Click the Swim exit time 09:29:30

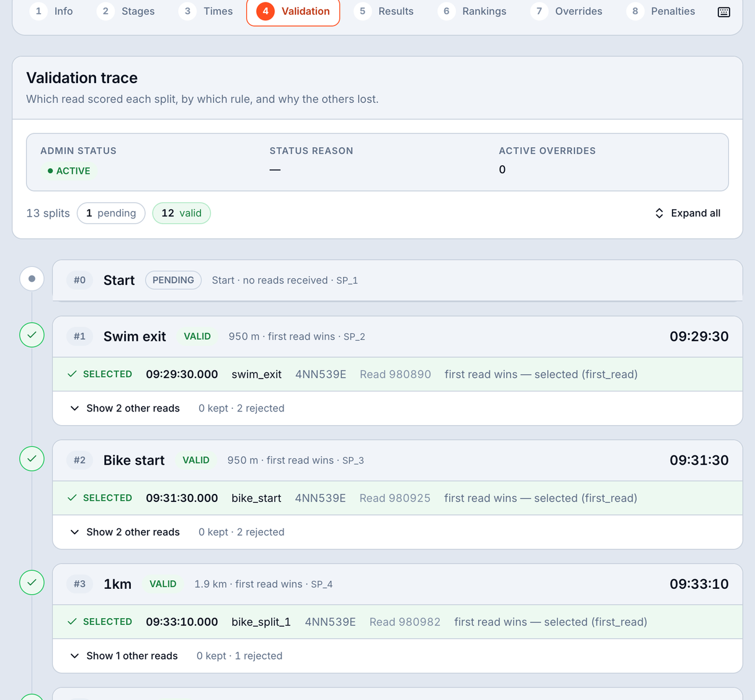point(699,336)
